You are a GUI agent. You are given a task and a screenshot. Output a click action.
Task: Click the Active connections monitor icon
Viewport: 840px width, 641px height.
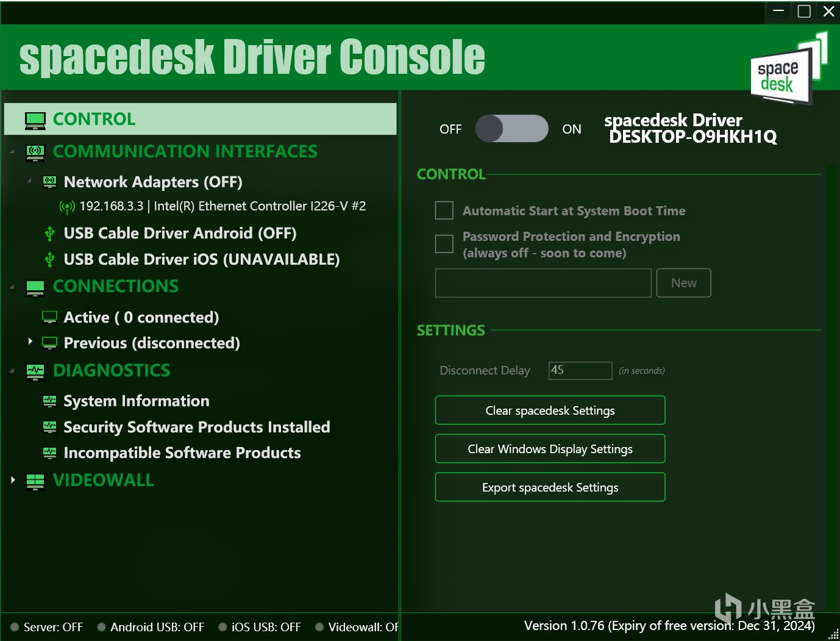pos(49,317)
